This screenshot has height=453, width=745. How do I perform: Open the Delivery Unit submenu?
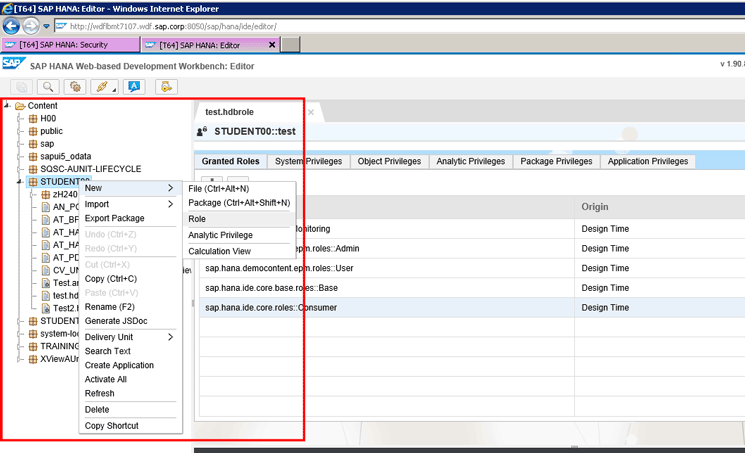130,337
